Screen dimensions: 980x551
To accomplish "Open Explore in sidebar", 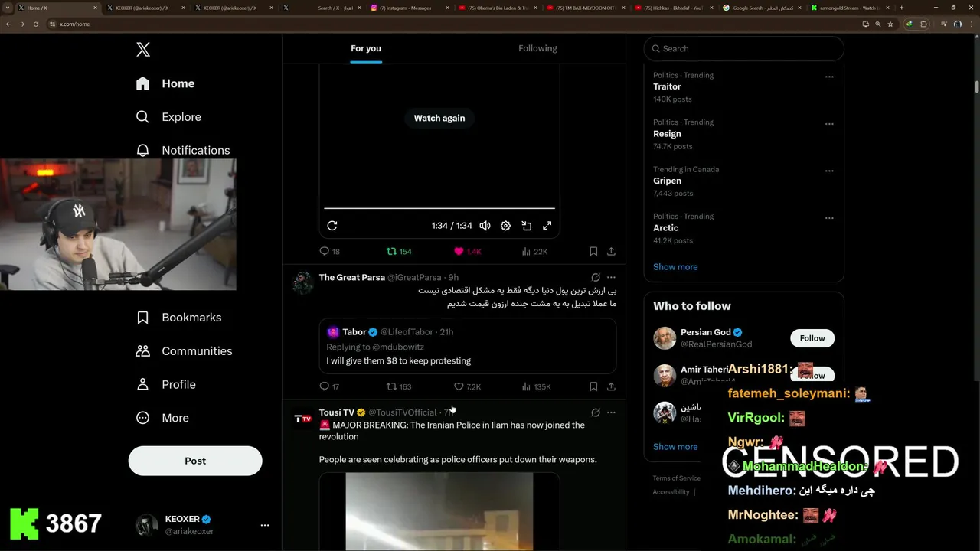I will (168, 117).
